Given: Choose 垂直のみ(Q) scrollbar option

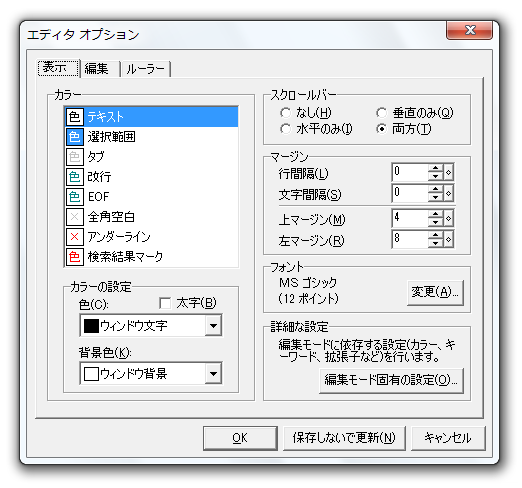Looking at the screenshot, I should pyautogui.click(x=381, y=113).
